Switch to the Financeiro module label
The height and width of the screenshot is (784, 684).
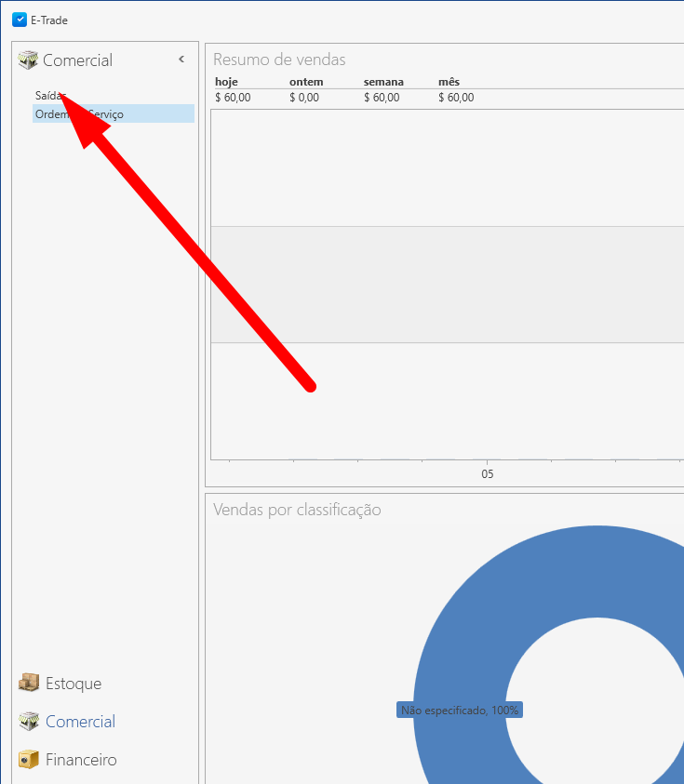pyautogui.click(x=81, y=760)
